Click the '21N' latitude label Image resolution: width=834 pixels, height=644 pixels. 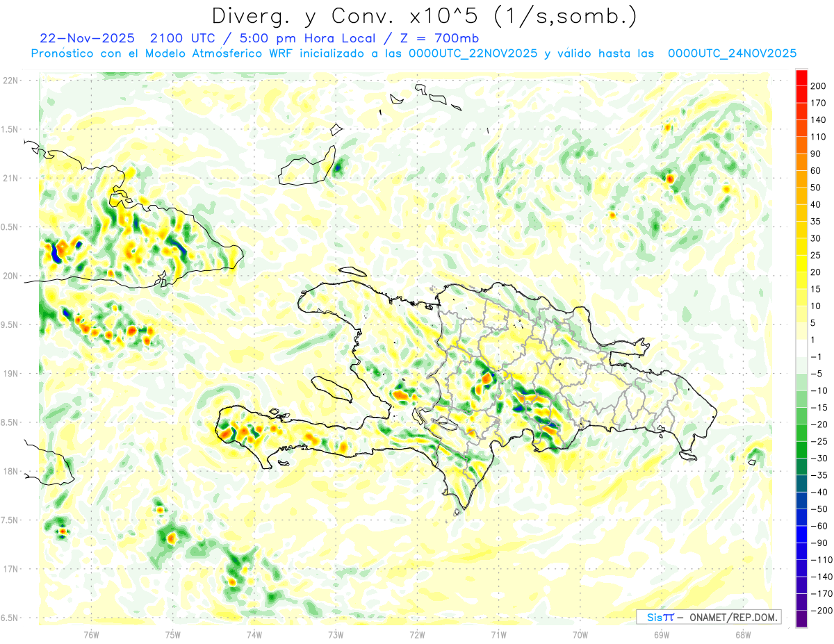pyautogui.click(x=10, y=178)
